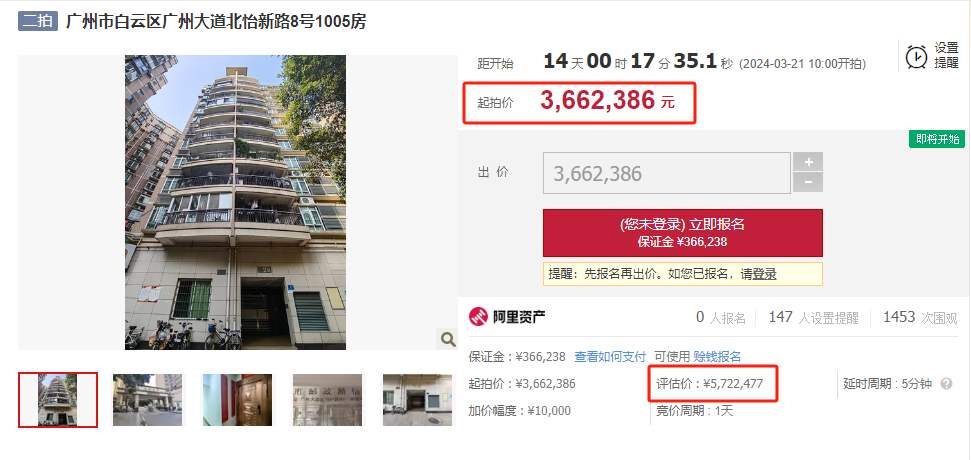Click the main building photo
The image size is (971, 460).
pos(235,202)
